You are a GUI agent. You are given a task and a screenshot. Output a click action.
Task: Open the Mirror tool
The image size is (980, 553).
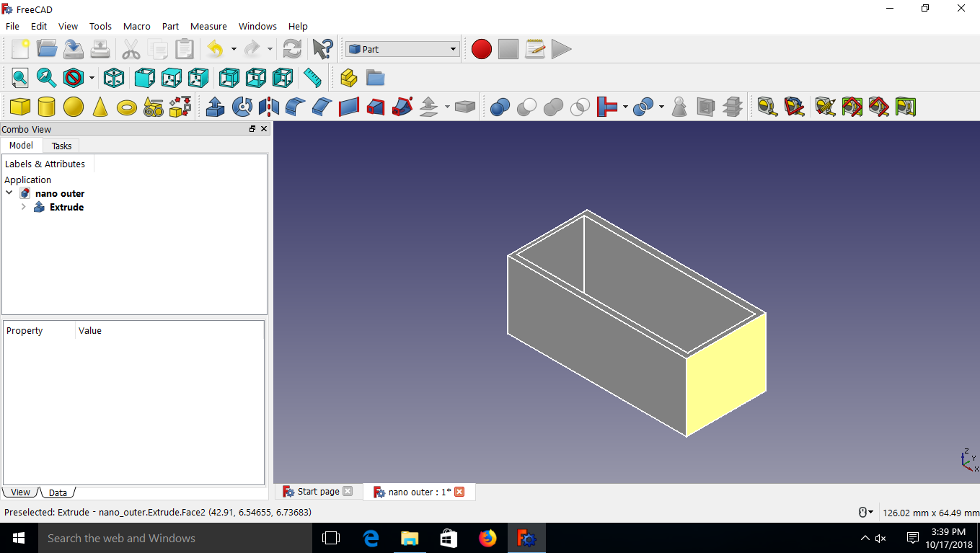tap(270, 107)
